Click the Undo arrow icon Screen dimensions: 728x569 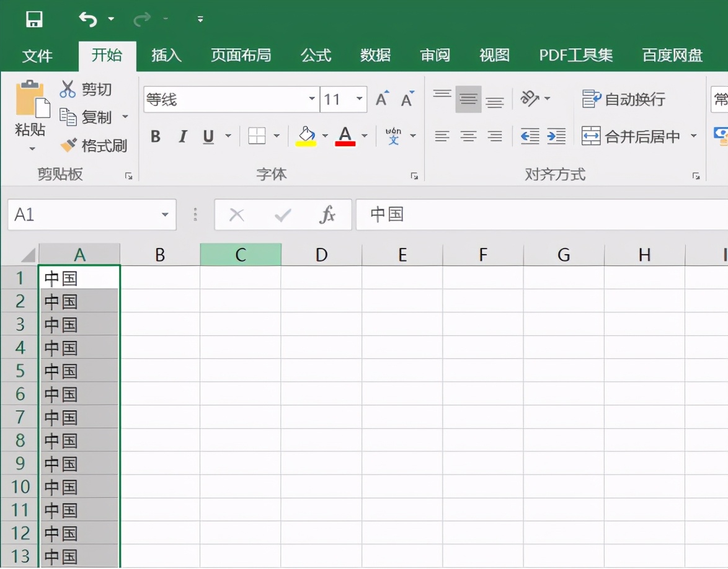[x=88, y=19]
